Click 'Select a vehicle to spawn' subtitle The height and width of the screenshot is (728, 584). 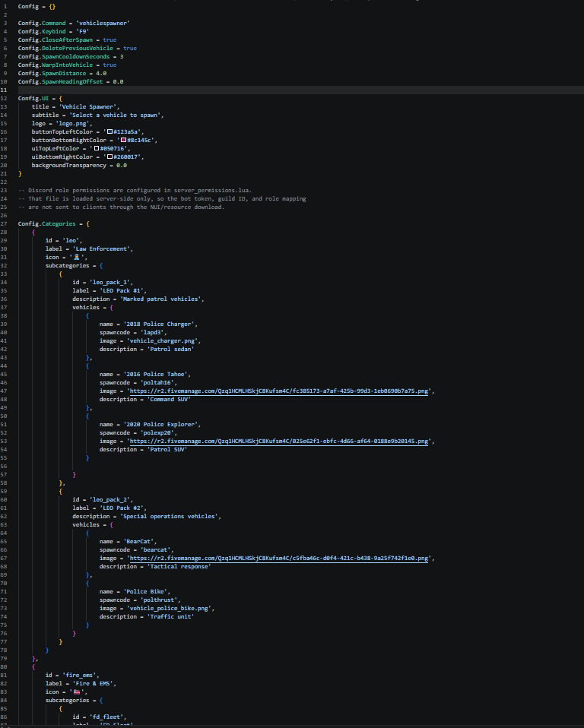(x=115, y=116)
